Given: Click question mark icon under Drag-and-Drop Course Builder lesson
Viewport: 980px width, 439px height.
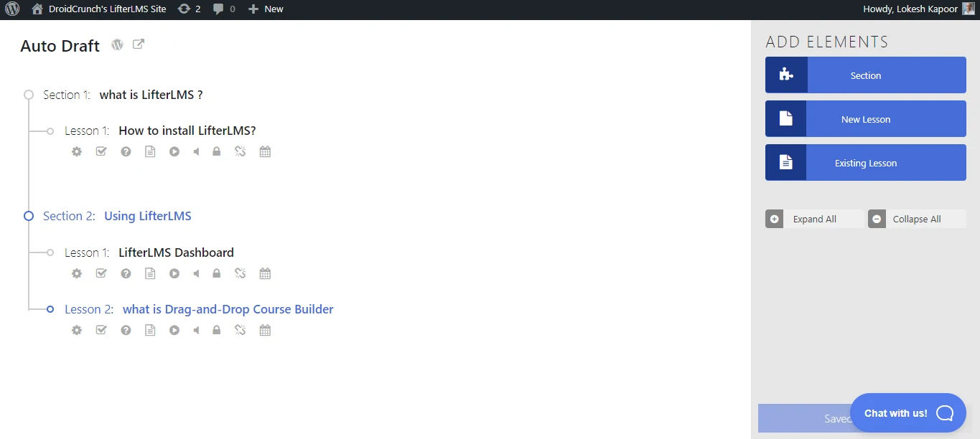Looking at the screenshot, I should [126, 330].
